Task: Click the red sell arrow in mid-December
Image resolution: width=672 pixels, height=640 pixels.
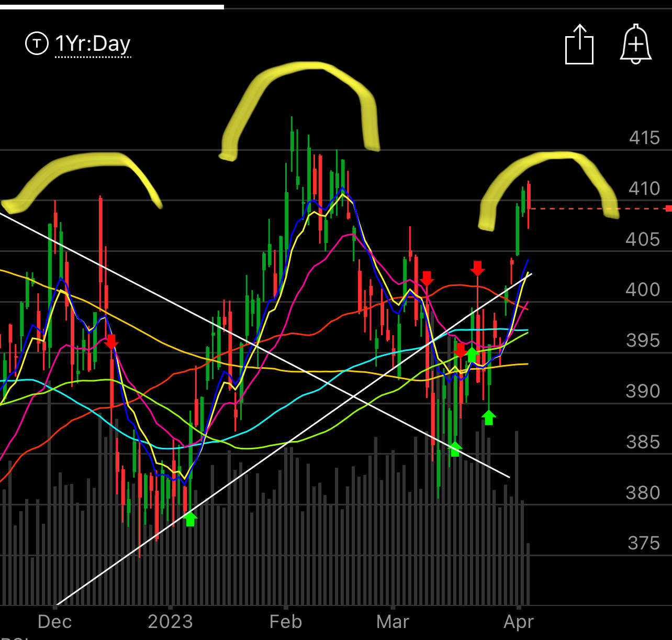Action: pos(111,342)
